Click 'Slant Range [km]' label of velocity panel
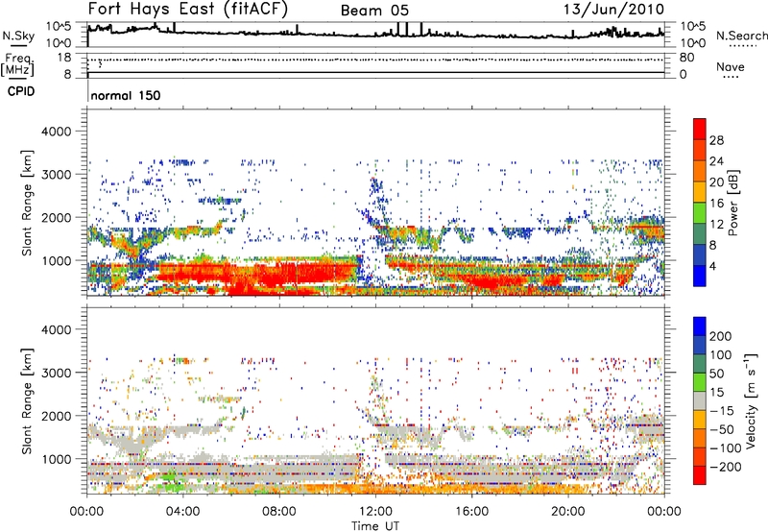 (x=27, y=400)
